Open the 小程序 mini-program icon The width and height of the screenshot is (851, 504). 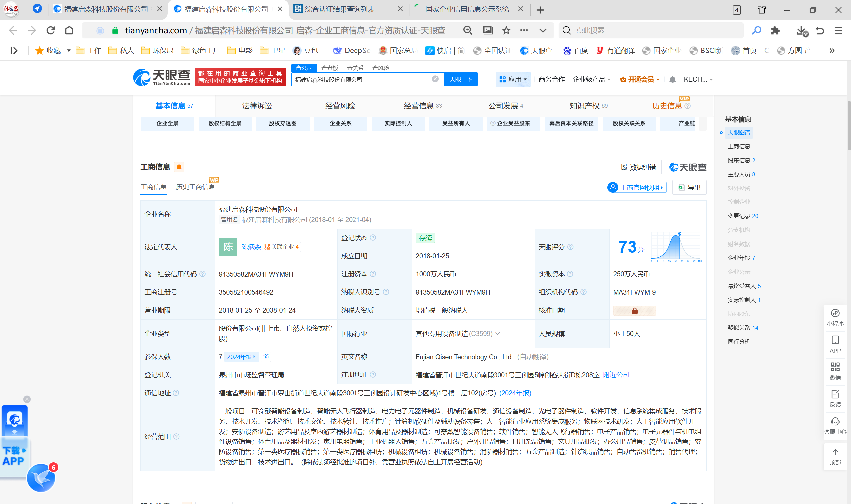pos(835,313)
